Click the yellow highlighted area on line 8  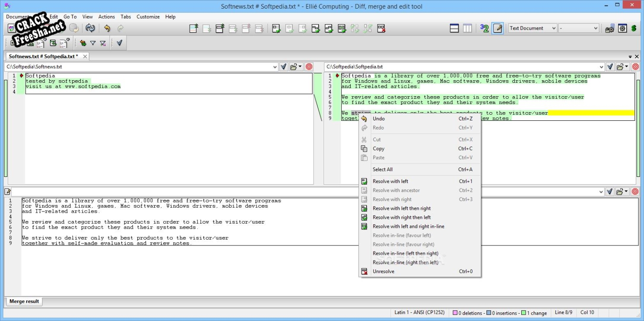[591, 113]
